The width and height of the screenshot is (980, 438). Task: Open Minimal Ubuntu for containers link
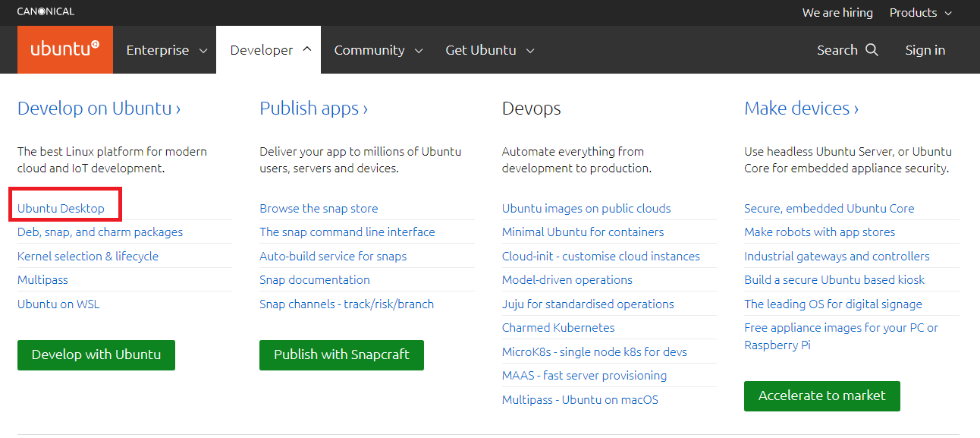[583, 232]
